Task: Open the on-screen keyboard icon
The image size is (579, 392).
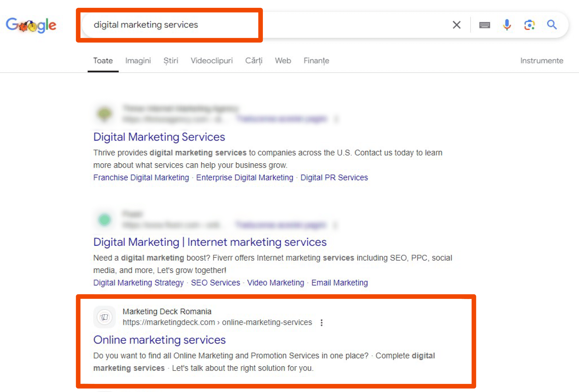Action: [x=485, y=25]
